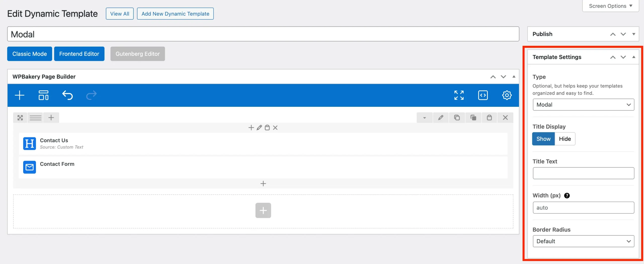The height and width of the screenshot is (264, 644).
Task: Open Custom CSS via the code icon
Action: pos(483,95)
